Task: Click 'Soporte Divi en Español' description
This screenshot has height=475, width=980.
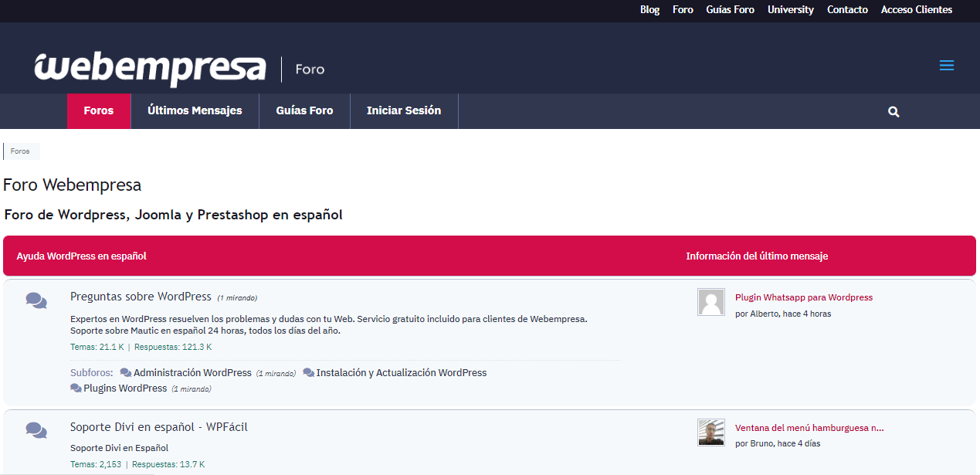Action: point(119,448)
